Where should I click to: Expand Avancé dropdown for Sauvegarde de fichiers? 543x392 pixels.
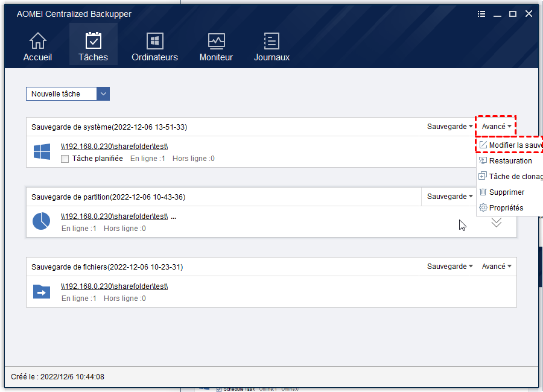pos(497,267)
